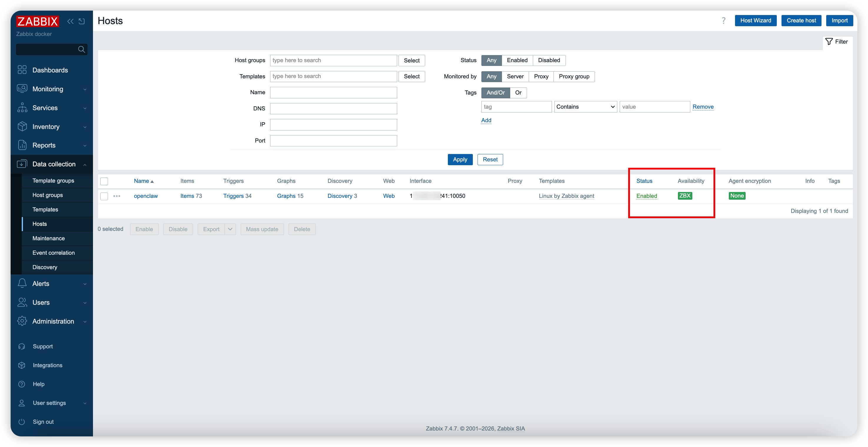Open the Linux by Zabbix agent template link
Viewport: 868px width, 447px height.
(x=566, y=196)
